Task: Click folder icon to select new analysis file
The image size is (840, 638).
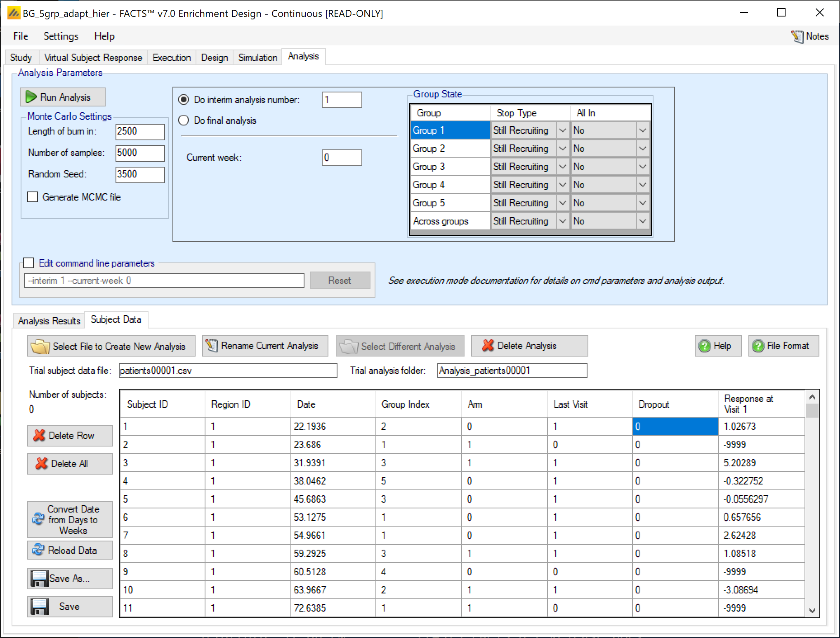Action: (x=40, y=347)
